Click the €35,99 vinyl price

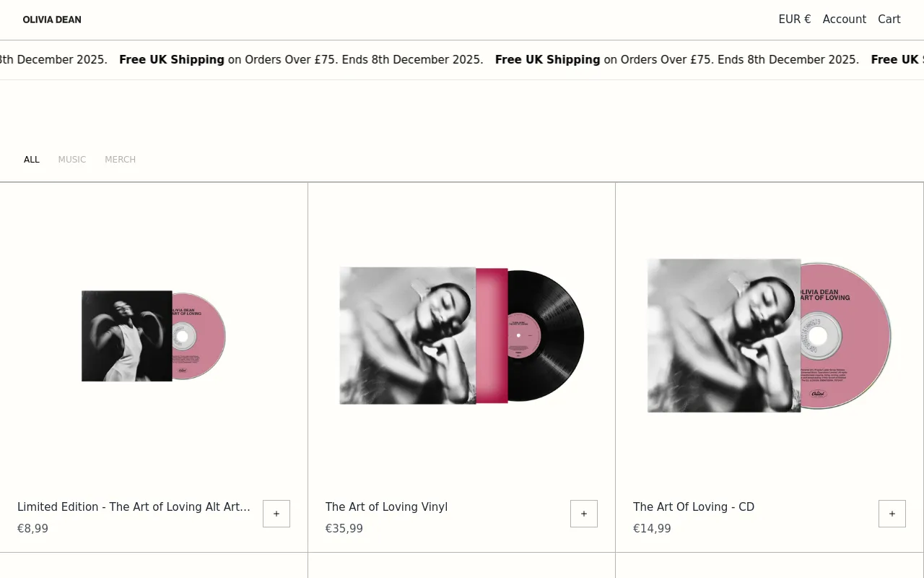[x=344, y=529]
